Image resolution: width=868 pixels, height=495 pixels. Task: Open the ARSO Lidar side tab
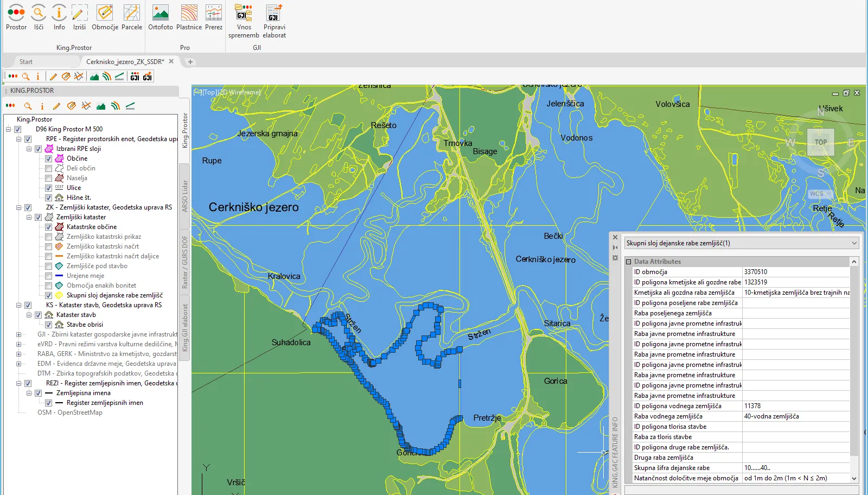(185, 196)
